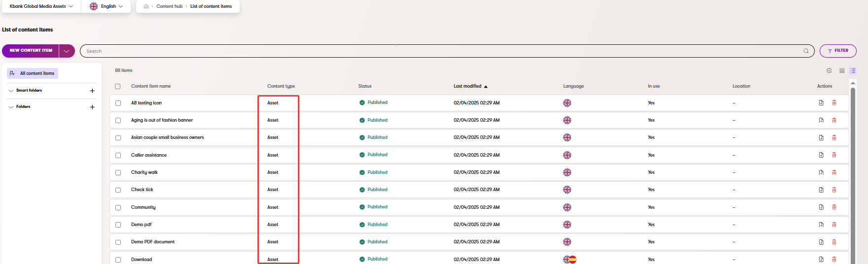Click List of content items breadcrumb

[211, 6]
